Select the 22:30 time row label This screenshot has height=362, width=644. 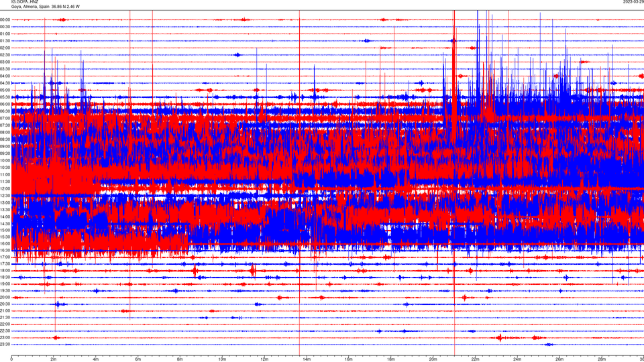tap(5, 331)
